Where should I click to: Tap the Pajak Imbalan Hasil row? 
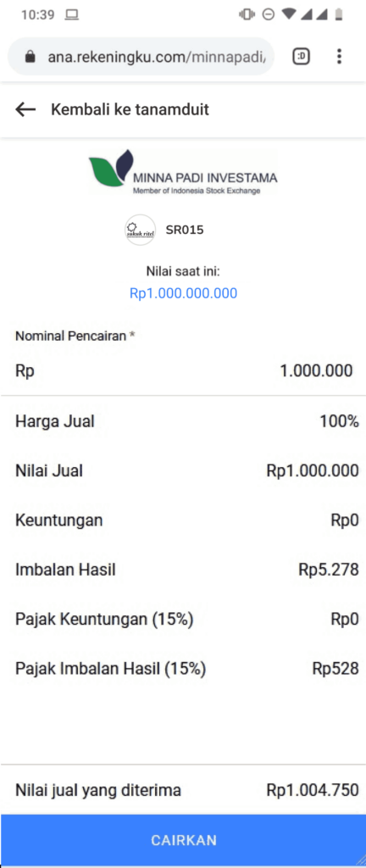pyautogui.click(x=183, y=669)
